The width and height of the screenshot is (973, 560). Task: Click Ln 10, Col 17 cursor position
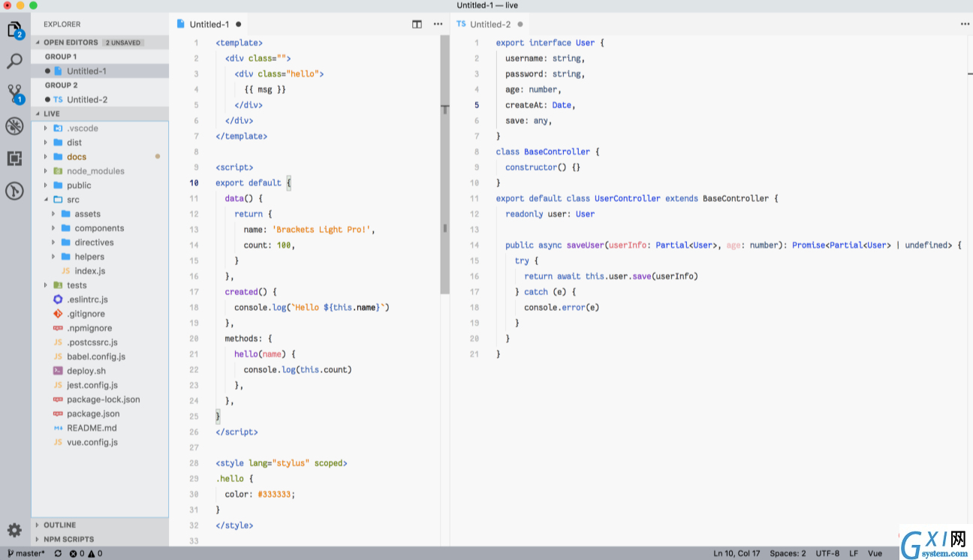737,554
